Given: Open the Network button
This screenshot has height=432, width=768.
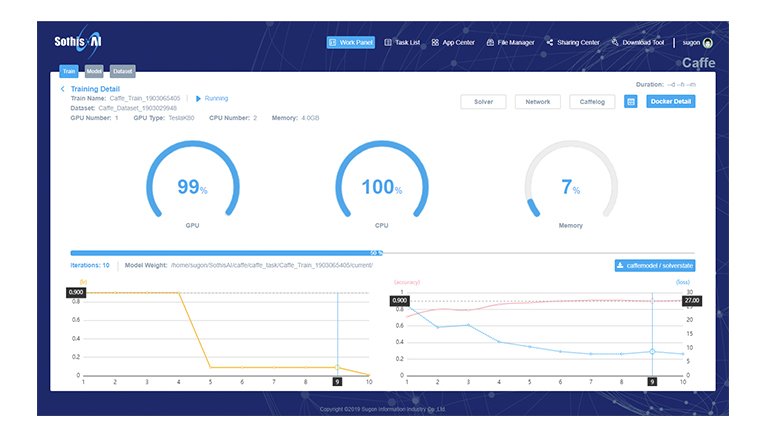Looking at the screenshot, I should pos(538,101).
